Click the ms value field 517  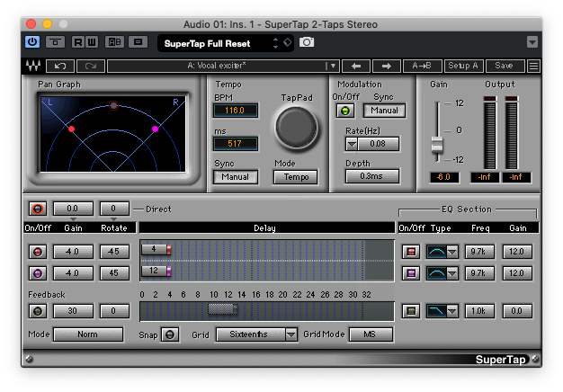pyautogui.click(x=235, y=144)
